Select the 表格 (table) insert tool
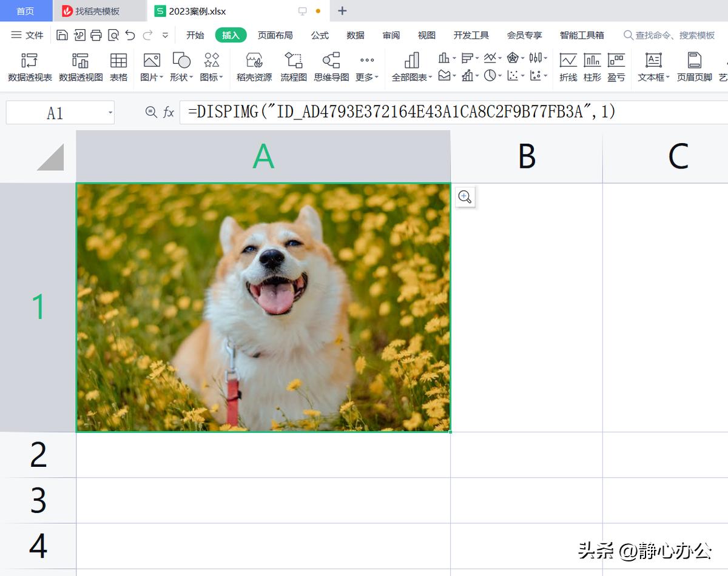Viewport: 728px width, 576px height. [x=118, y=67]
